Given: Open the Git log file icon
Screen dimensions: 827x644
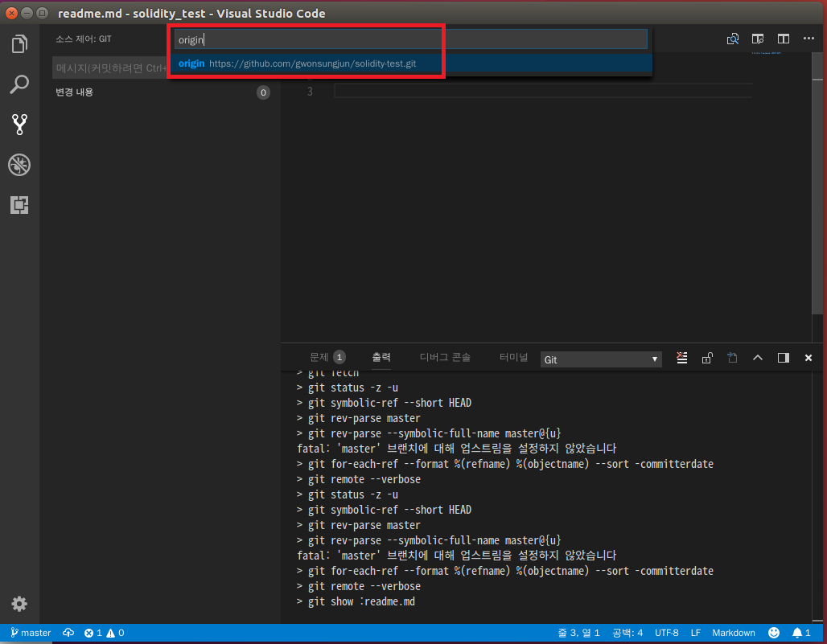Looking at the screenshot, I should point(732,359).
